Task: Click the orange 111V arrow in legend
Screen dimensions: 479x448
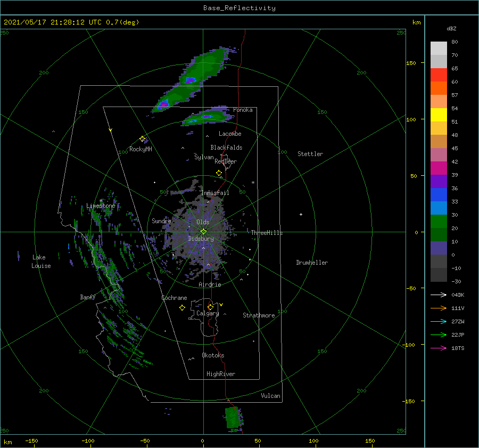Action: pos(439,308)
